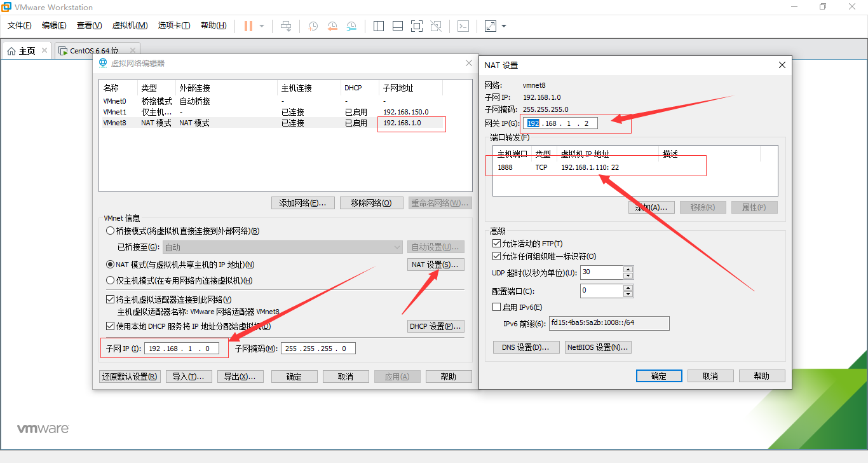Enable the 启用 IPv6 checkbox
Viewport: 868px width, 463px height.
pyautogui.click(x=496, y=307)
